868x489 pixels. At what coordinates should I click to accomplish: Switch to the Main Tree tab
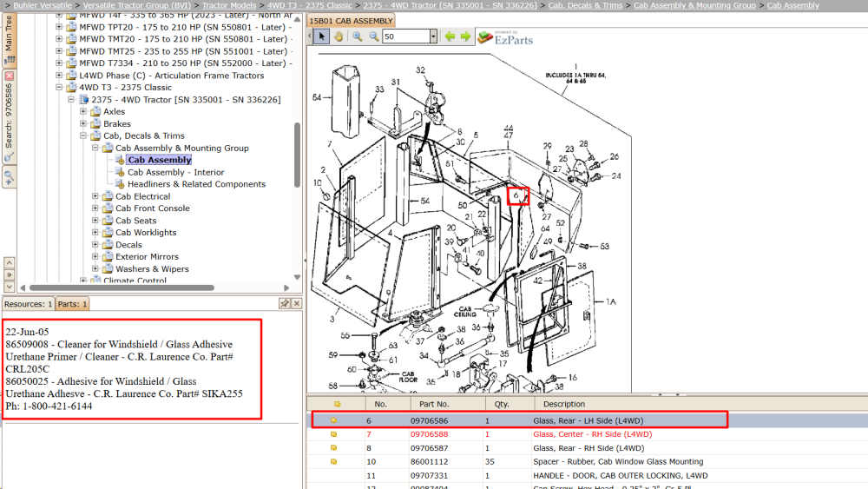click(9, 40)
